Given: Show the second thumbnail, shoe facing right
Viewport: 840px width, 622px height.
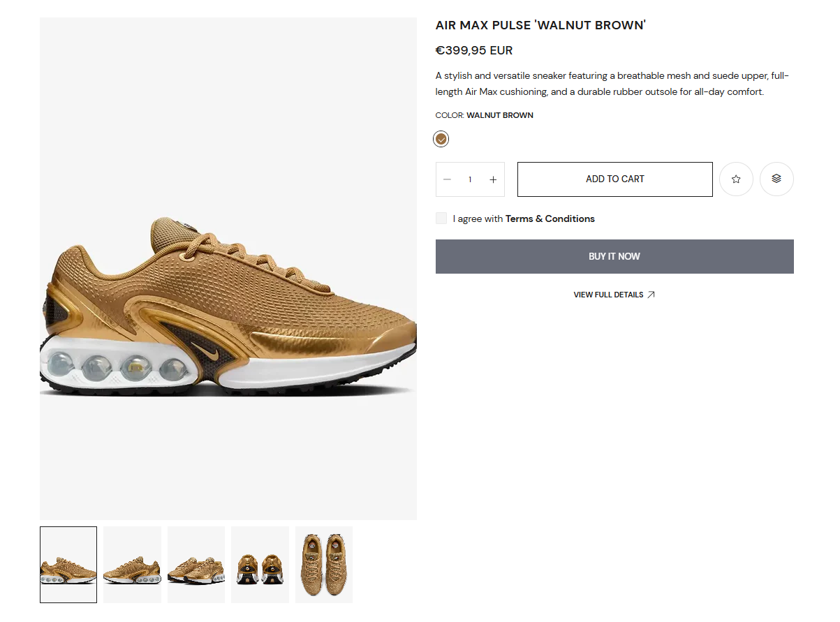Looking at the screenshot, I should coord(132,565).
